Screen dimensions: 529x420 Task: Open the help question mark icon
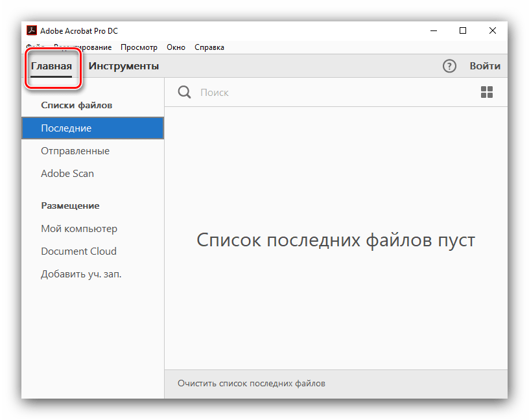point(449,66)
